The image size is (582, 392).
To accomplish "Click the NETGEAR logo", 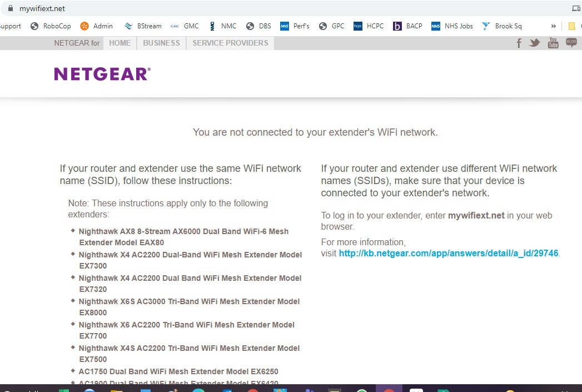I will point(102,73).
